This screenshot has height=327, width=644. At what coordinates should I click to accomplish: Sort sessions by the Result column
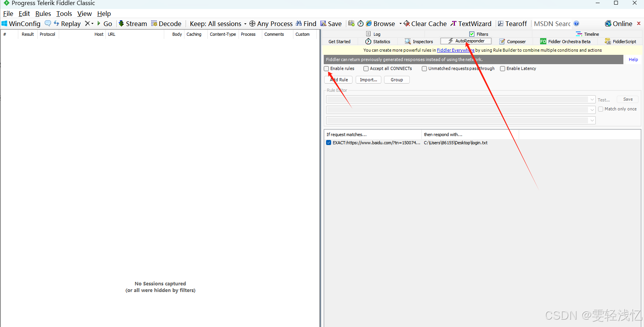tap(28, 34)
